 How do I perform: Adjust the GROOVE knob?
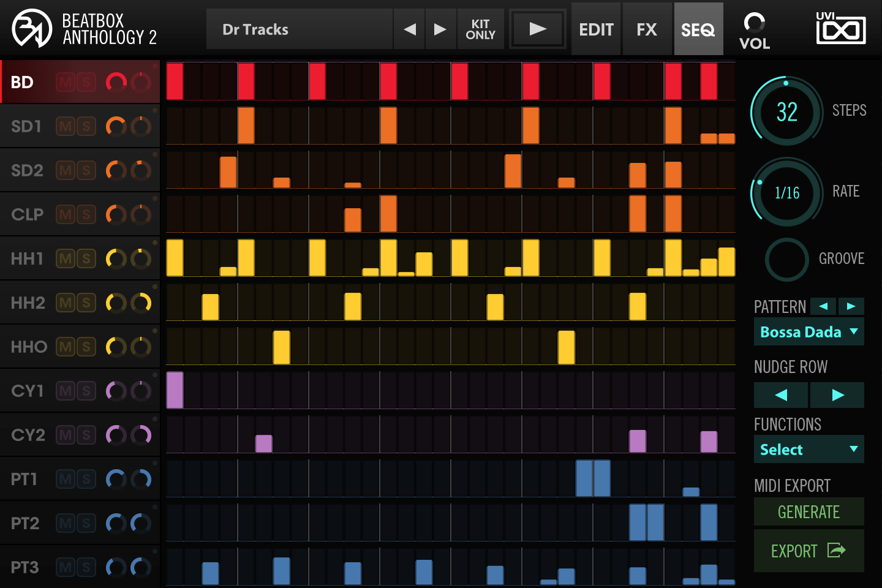coord(786,259)
